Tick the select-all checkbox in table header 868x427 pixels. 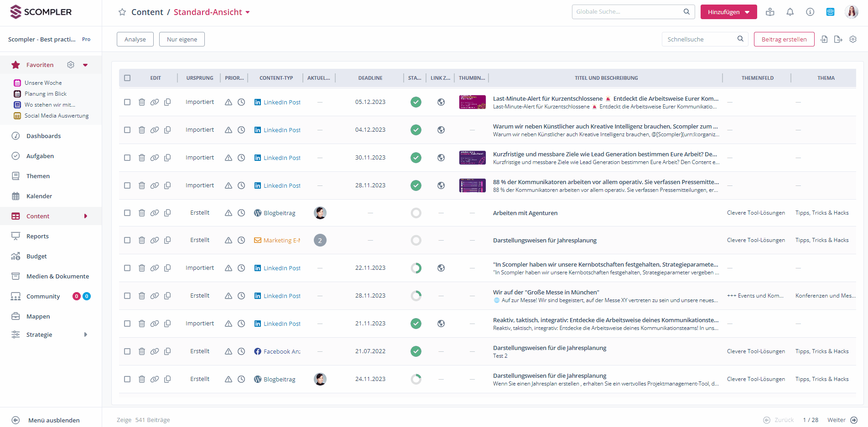point(127,78)
